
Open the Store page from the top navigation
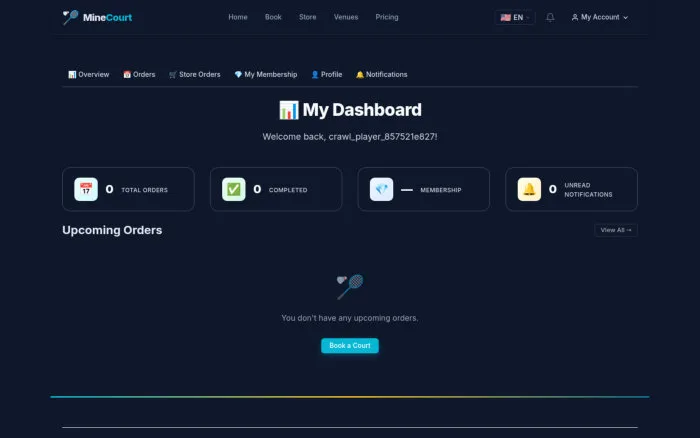308,17
